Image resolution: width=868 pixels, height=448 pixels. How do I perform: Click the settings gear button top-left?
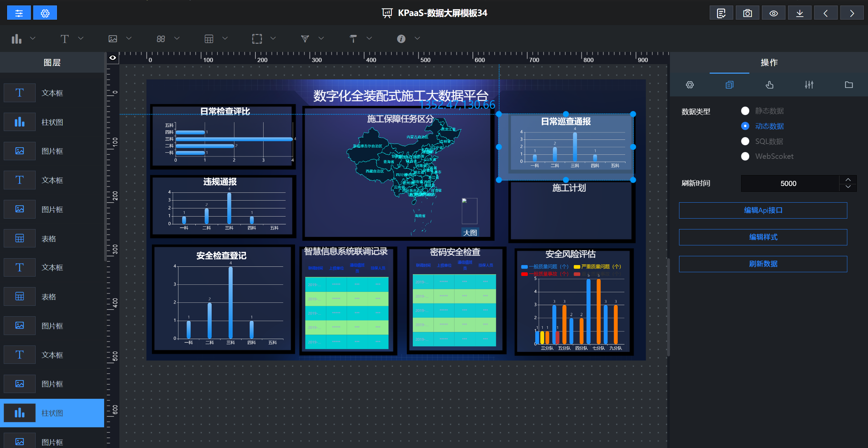click(45, 13)
